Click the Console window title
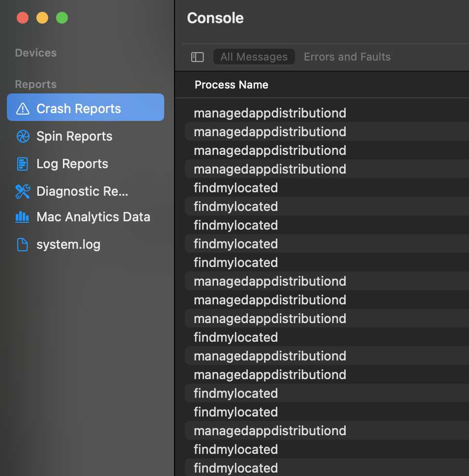 215,18
